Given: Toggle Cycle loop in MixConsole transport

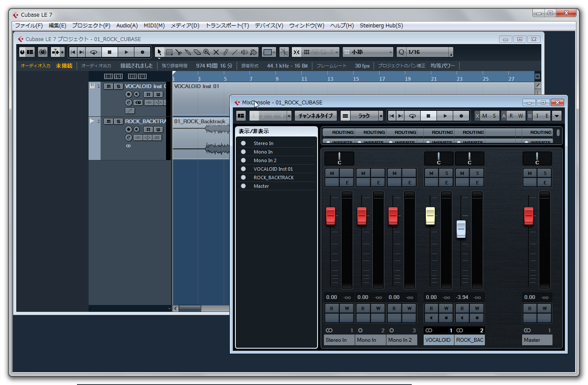Looking at the screenshot, I should click(413, 115).
